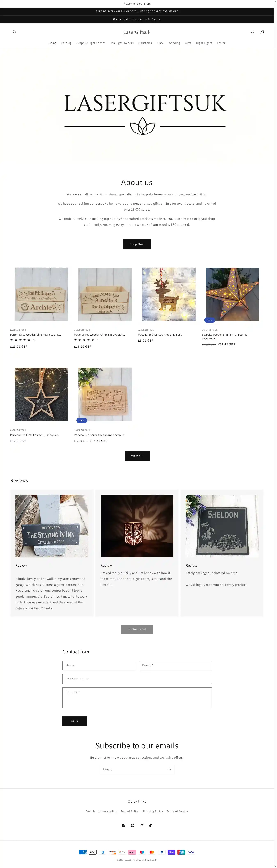Open the Refund Policy link
The width and height of the screenshot is (277, 868).
coord(129,811)
